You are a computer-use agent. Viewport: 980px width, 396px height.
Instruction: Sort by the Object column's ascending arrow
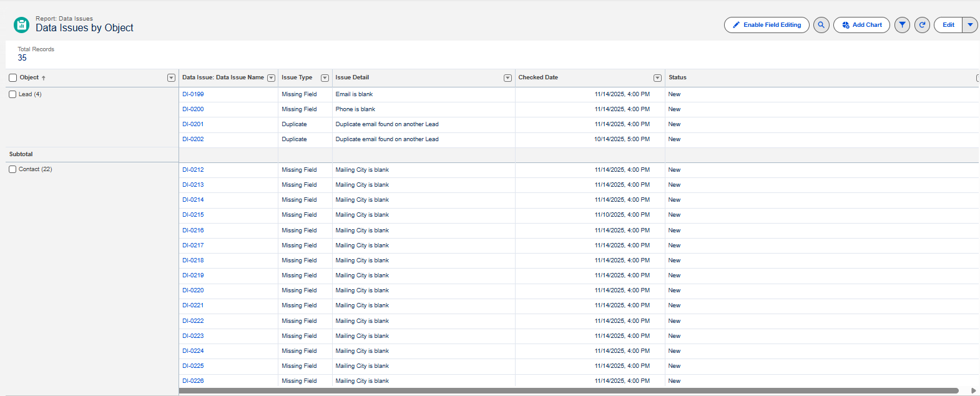pos(44,78)
